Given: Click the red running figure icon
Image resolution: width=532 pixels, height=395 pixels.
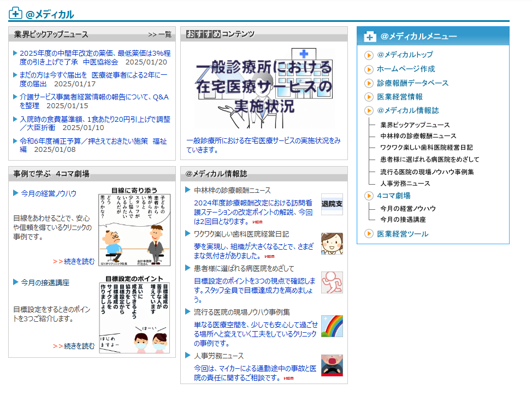Looking at the screenshot, I should (x=332, y=282).
